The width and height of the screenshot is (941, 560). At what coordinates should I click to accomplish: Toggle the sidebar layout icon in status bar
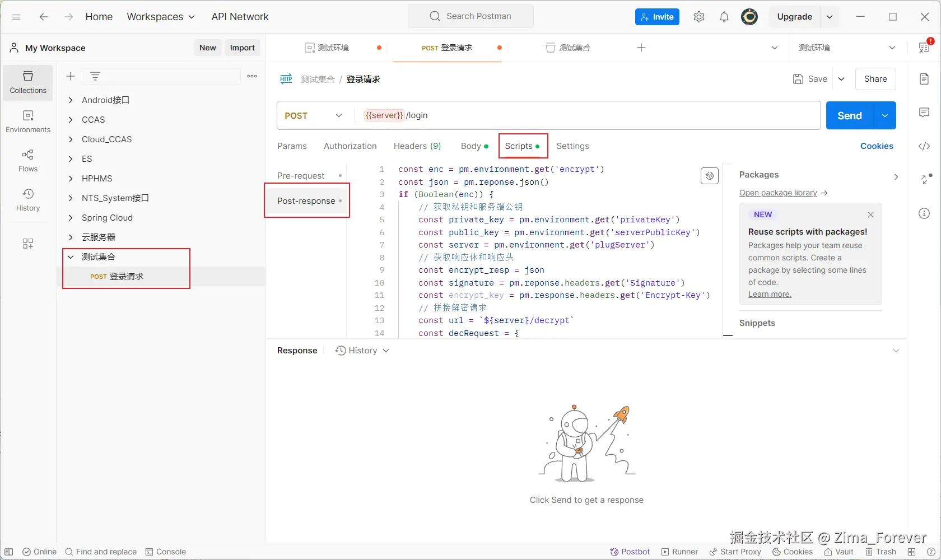(x=9, y=552)
